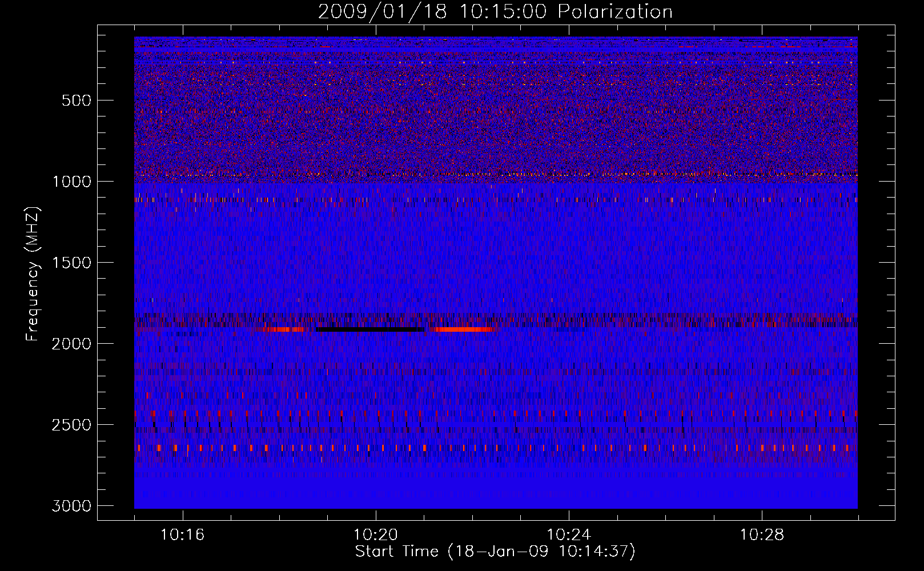The image size is (924, 571).
Task: Click the 2500 frequency tick label
Action: tap(71, 425)
